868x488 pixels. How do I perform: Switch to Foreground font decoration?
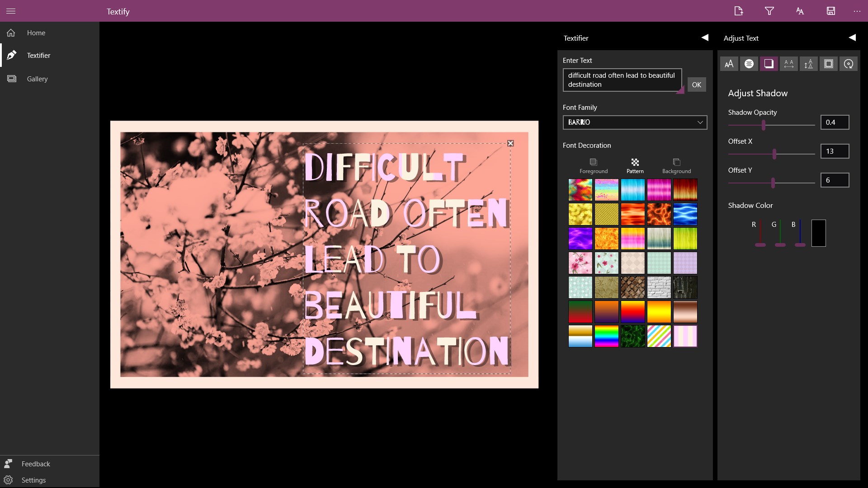click(x=593, y=165)
